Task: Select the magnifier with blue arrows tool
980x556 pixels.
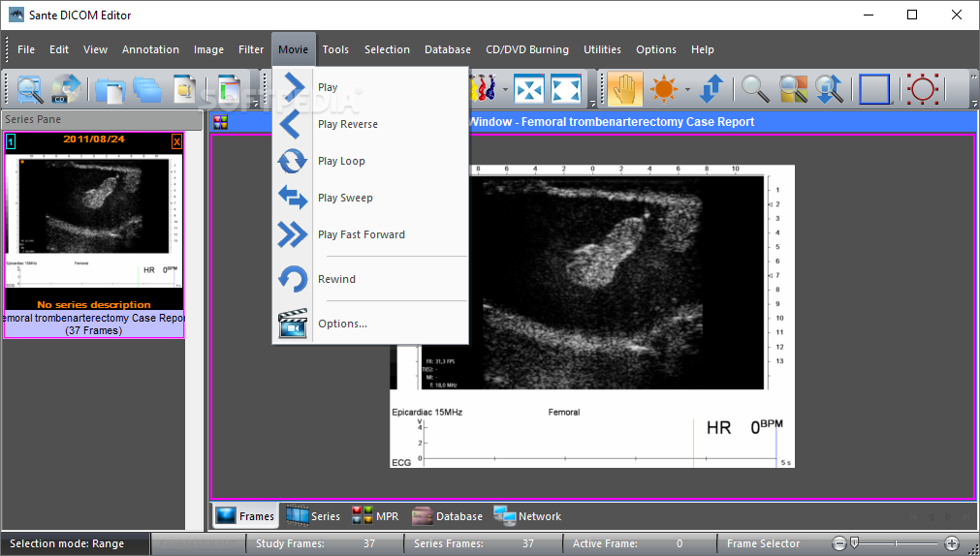Action: point(830,89)
